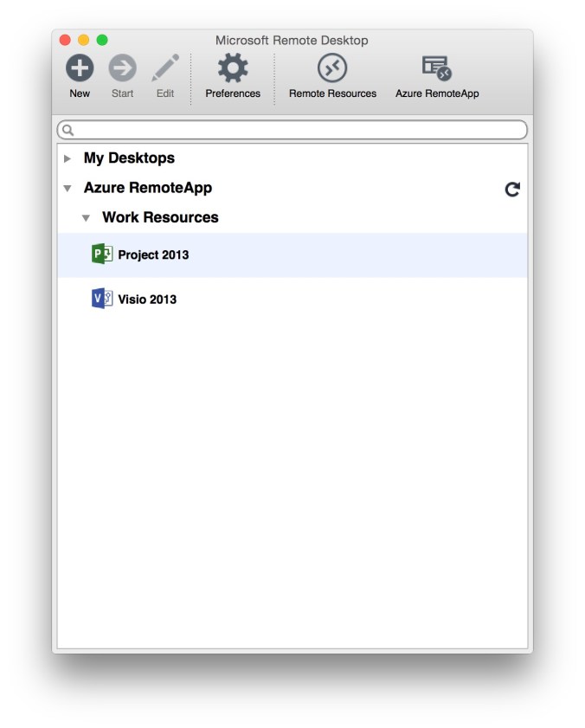Click the Edit pencil icon

point(165,68)
